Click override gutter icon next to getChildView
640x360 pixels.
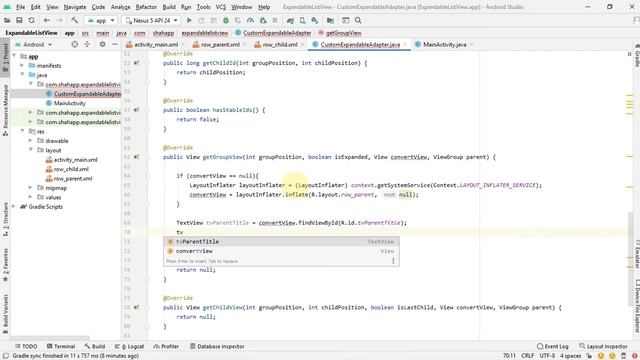pos(136,307)
